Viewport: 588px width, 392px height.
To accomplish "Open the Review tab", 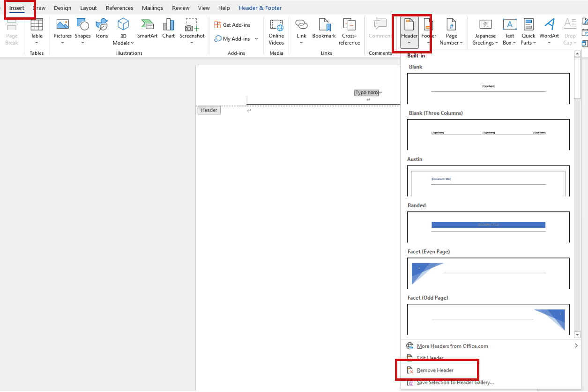I will [181, 8].
